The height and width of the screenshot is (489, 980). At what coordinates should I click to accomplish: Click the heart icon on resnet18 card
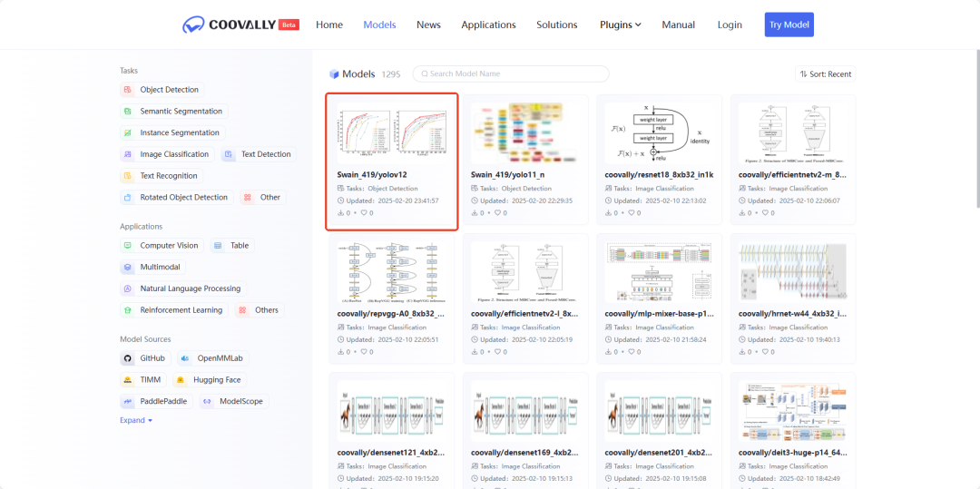click(632, 213)
